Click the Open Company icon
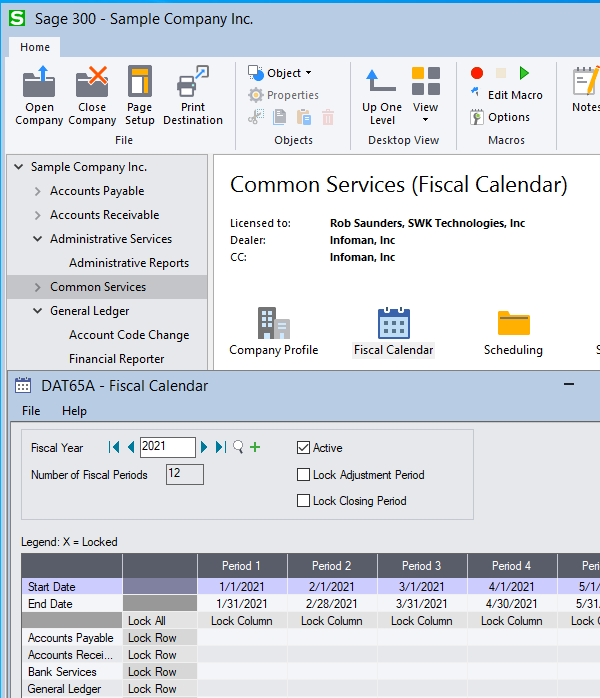Screen dimensions: 600x698 click(39, 82)
